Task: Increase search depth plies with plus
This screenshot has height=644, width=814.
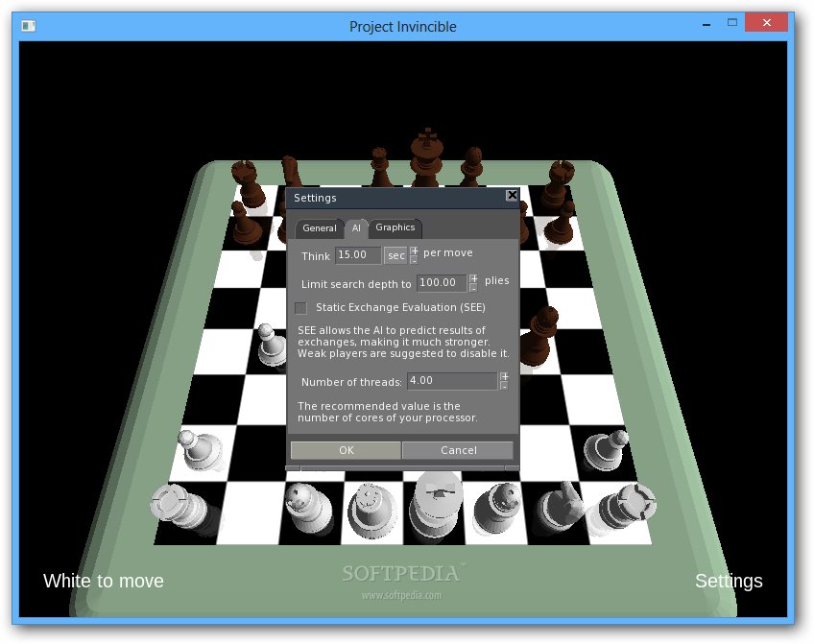Action: tap(473, 279)
